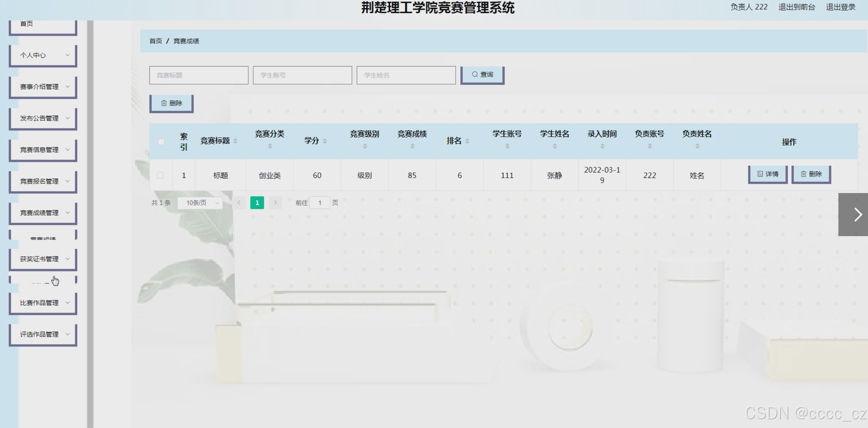Open the 10条/页 page size dropdown
868x428 pixels.
200,203
